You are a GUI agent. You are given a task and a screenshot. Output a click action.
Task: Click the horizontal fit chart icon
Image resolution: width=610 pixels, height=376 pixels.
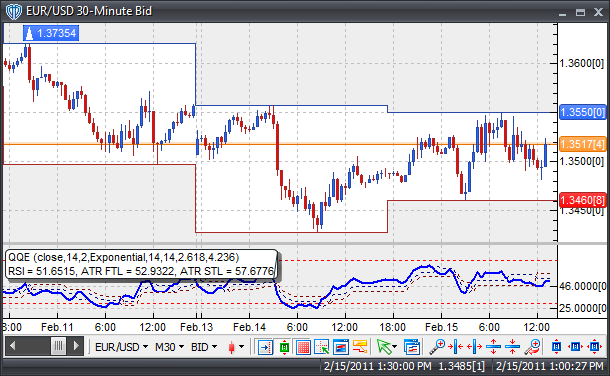pyautogui.click(x=575, y=347)
